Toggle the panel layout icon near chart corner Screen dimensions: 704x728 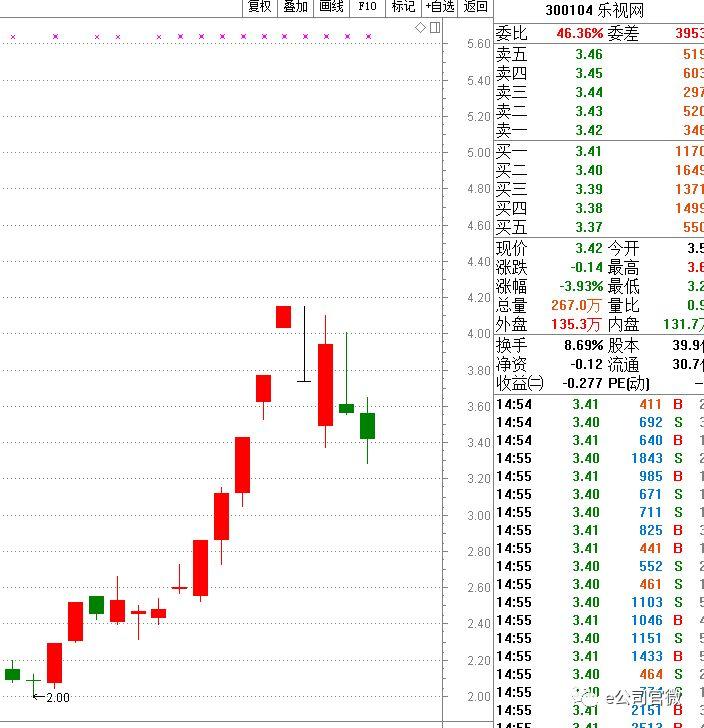click(x=435, y=28)
